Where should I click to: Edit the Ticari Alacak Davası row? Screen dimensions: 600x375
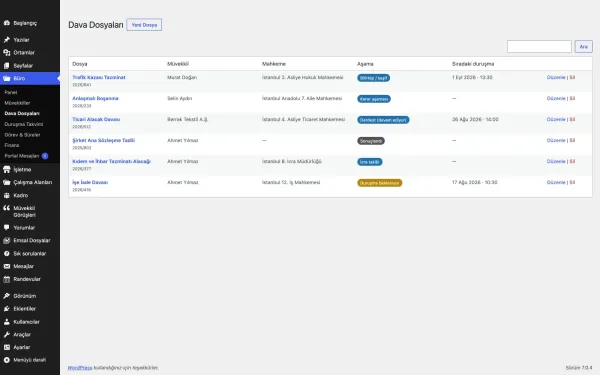(x=556, y=119)
